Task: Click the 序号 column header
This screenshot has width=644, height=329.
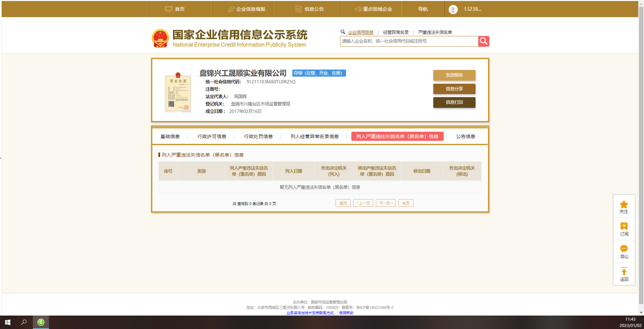Action: (x=168, y=171)
